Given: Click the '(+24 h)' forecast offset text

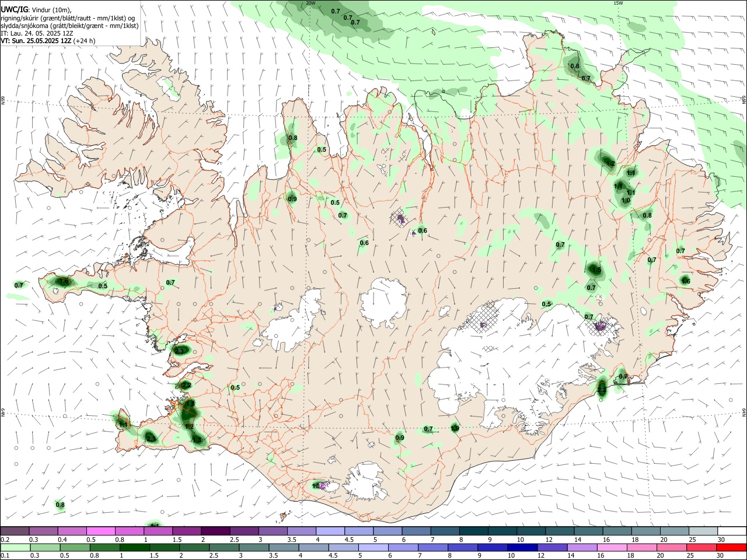Looking at the screenshot, I should tap(85, 41).
